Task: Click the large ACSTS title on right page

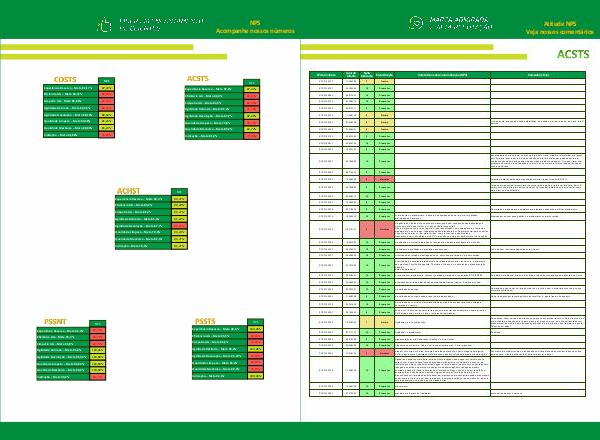Action: 573,54
